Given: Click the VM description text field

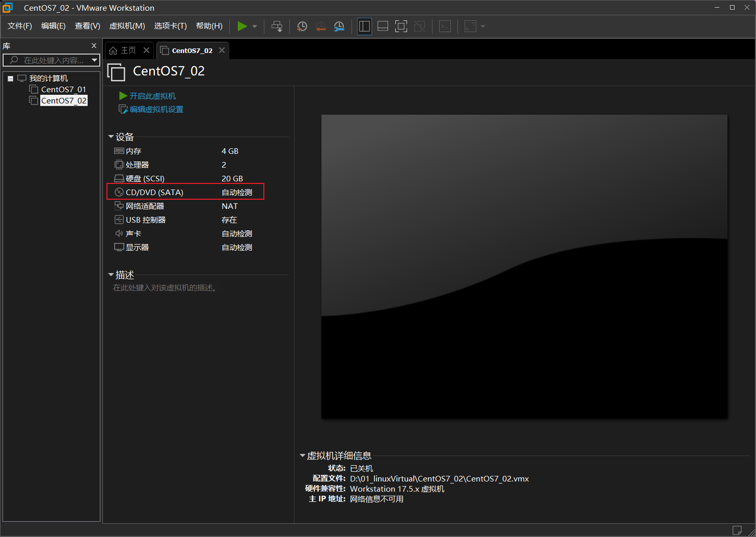Looking at the screenshot, I should point(165,288).
